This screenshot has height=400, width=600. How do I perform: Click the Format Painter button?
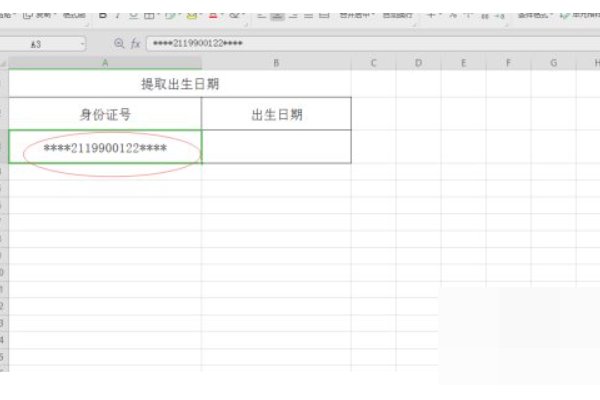point(74,16)
